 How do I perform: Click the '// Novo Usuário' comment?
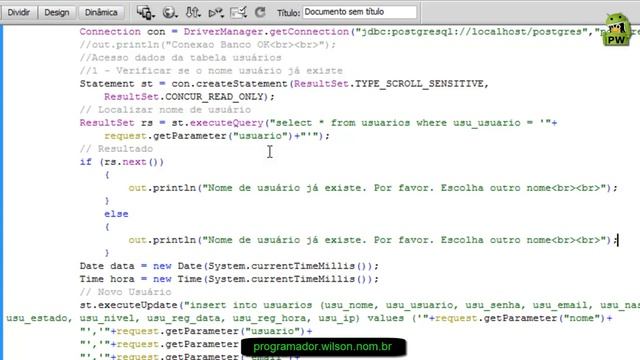click(125, 292)
